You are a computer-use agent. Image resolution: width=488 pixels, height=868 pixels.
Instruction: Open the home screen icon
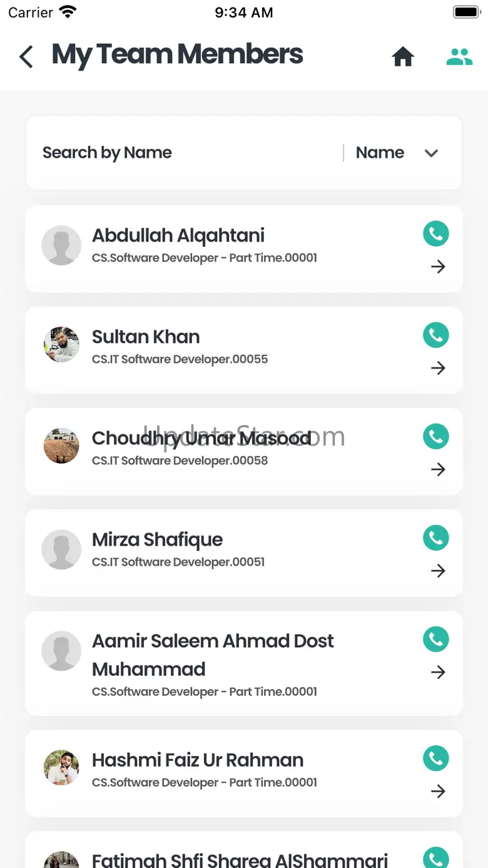403,57
